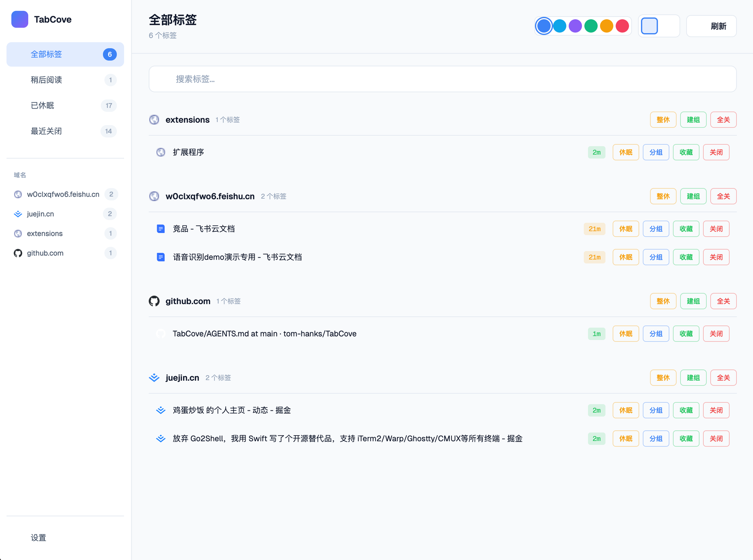Click 休眠 on the 放弃 Go2Shell tab
This screenshot has height=560, width=753.
click(x=626, y=439)
